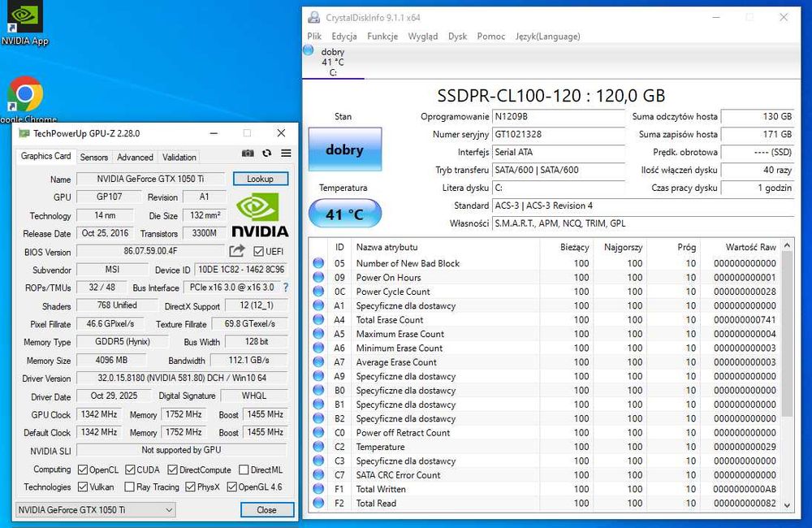
Task: Click the Bus Interface question mark
Action: click(x=285, y=287)
